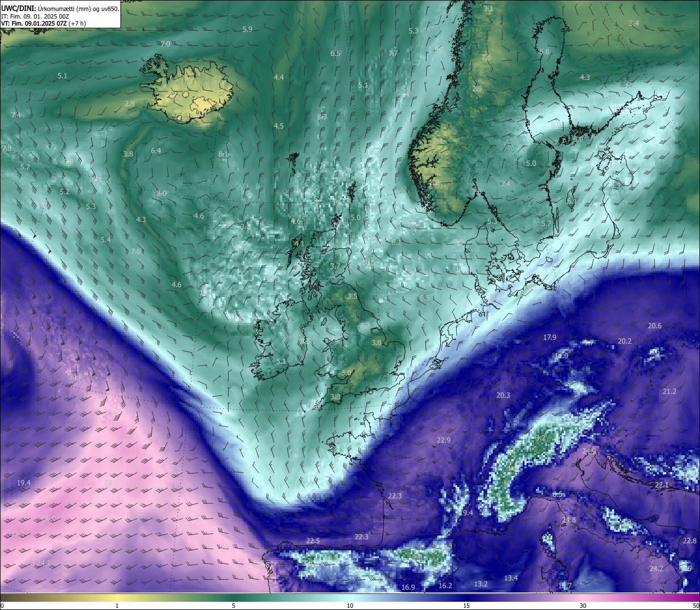This screenshot has height=610, width=700.
Task: Click the map value "3.4"
Action: coord(634,24)
